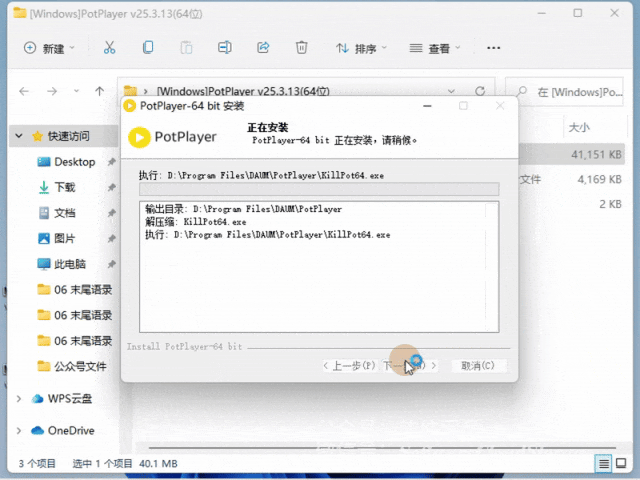
Task: Minimize the PotPlayer installer window
Action: coord(427,106)
